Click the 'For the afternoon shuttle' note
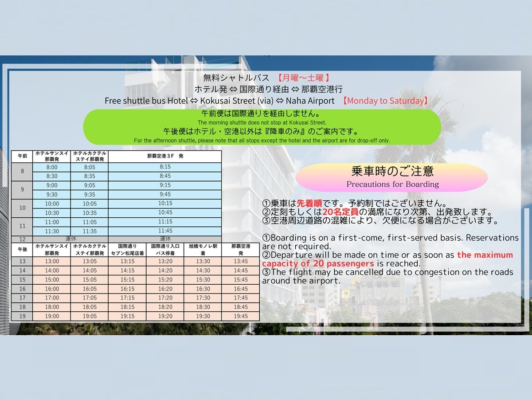Screen dimensions: 532x400 (262, 141)
